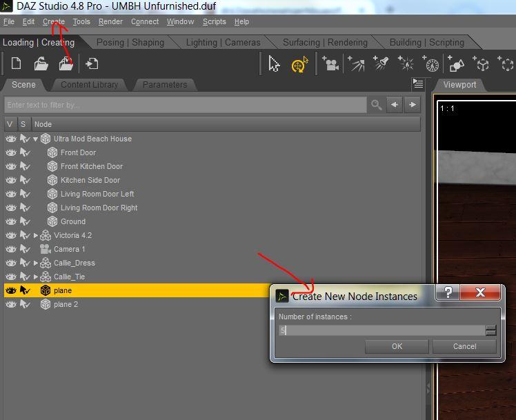Select the Node Selection arrow tool
Screen dimensions: 516x420
[x=274, y=64]
